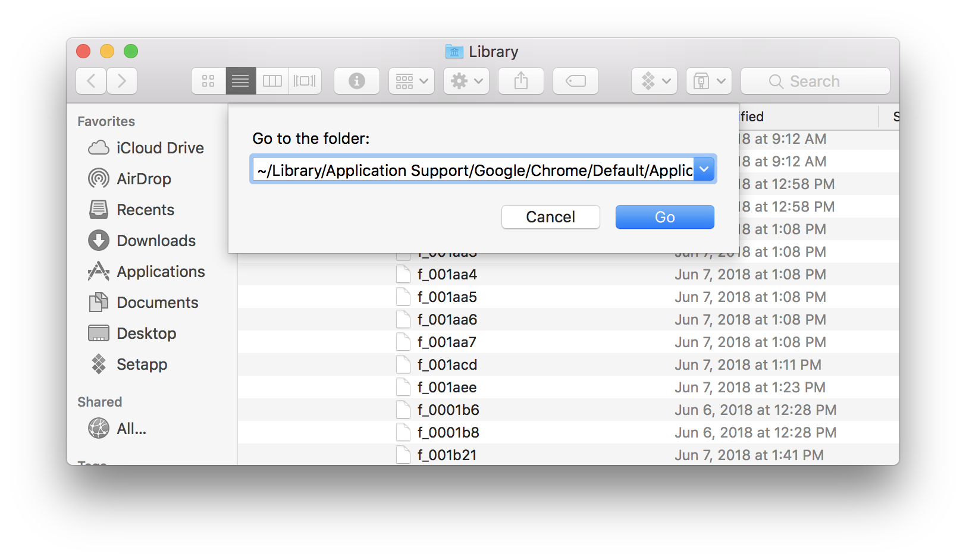Open the item grouping options menu
Screen dimensions: 966x560
click(x=411, y=81)
